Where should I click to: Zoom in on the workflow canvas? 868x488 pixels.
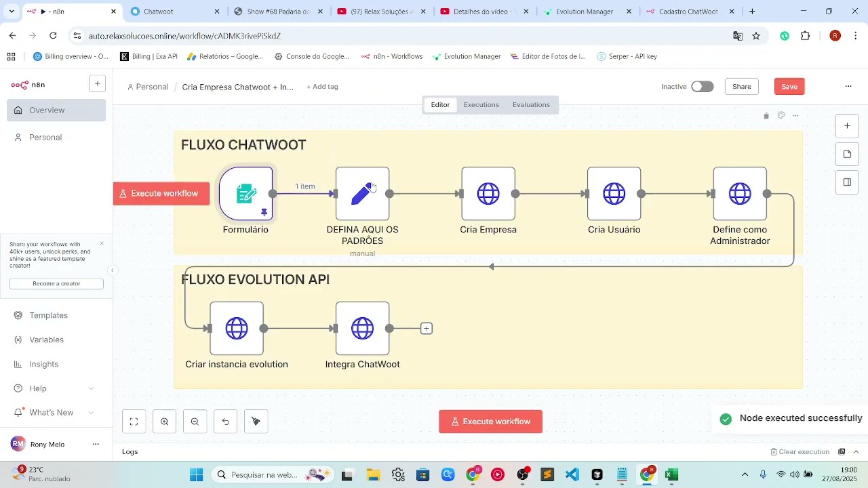coord(164,422)
